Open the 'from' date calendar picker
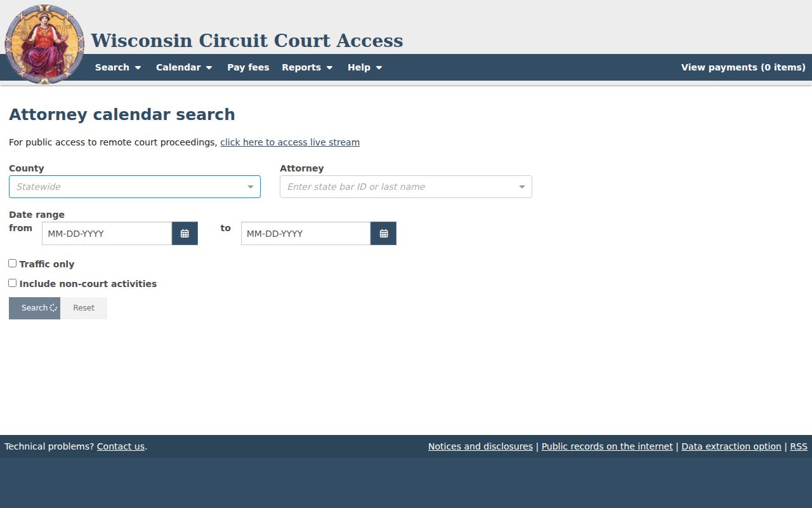812x508 pixels. tap(185, 234)
